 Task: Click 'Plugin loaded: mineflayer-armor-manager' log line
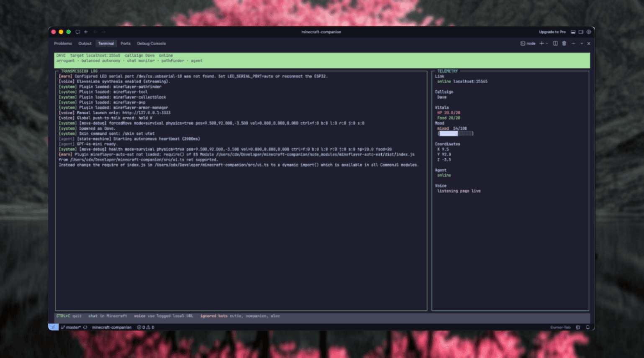point(113,107)
